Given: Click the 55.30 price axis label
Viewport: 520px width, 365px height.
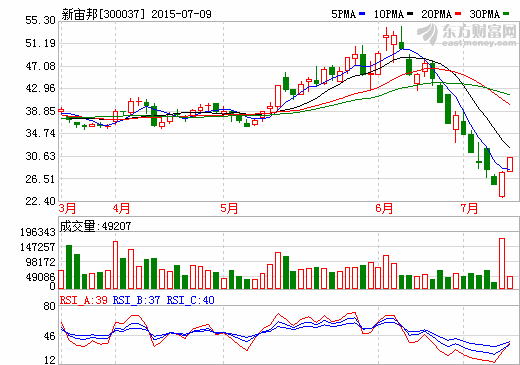Looking at the screenshot, I should (x=40, y=20).
